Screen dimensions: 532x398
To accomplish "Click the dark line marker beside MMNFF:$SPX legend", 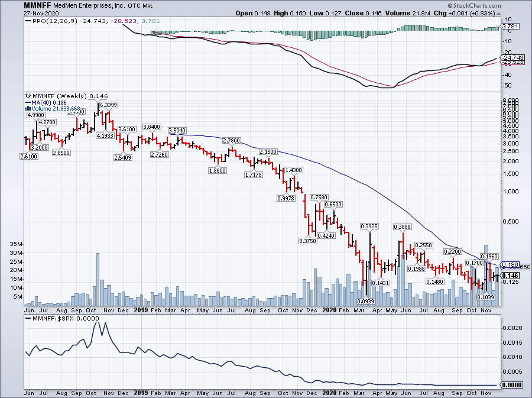I will pos(28,319).
